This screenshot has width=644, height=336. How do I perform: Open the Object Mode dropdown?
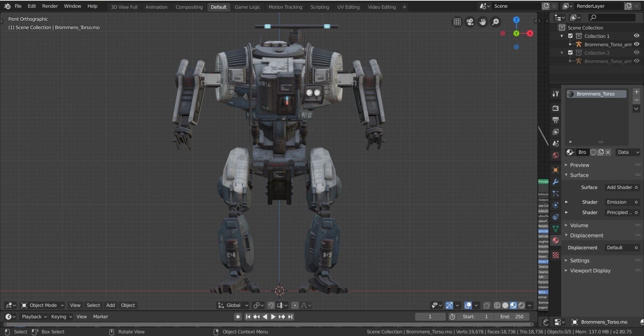pyautogui.click(x=42, y=305)
